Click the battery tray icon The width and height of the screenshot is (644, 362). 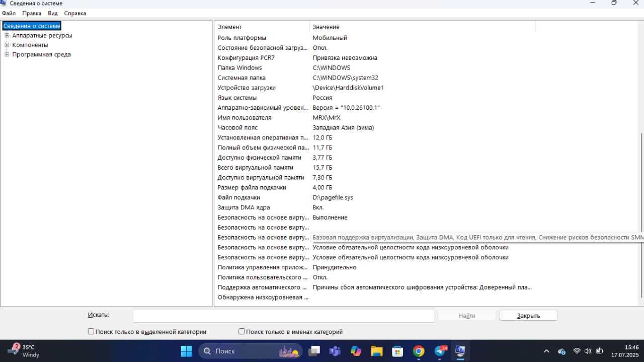tap(599, 351)
